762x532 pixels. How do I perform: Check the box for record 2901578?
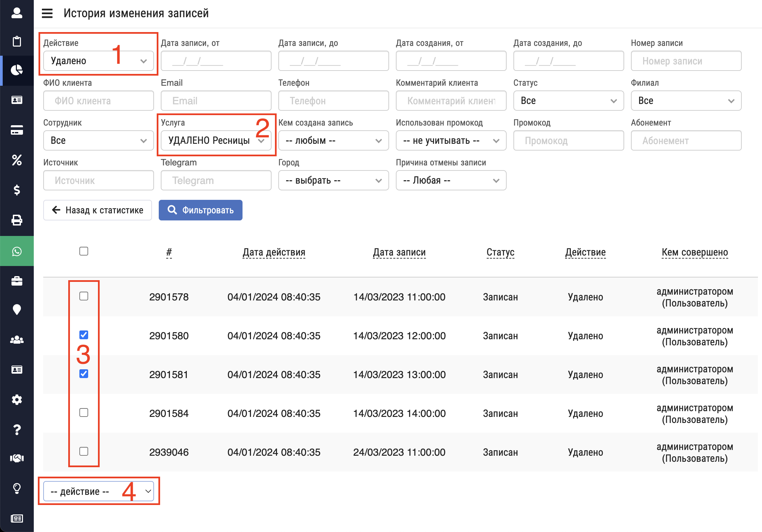(84, 296)
